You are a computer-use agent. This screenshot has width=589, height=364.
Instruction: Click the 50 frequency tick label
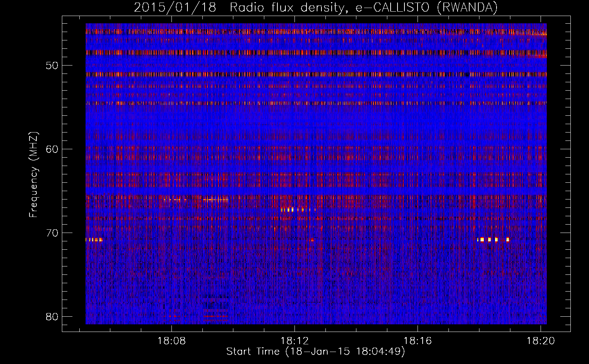[52, 66]
